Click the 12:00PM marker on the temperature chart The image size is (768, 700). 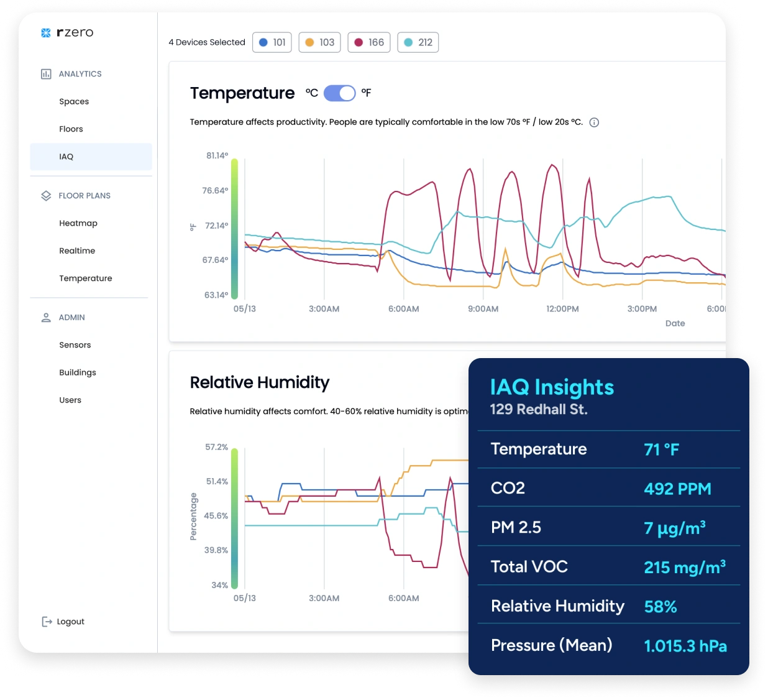pyautogui.click(x=562, y=309)
